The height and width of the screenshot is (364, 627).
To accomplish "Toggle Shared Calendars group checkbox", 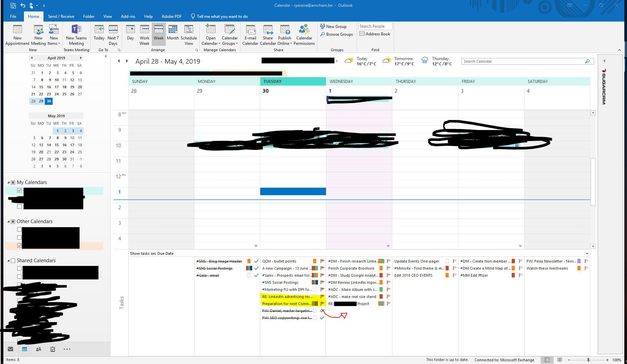I will (13, 261).
